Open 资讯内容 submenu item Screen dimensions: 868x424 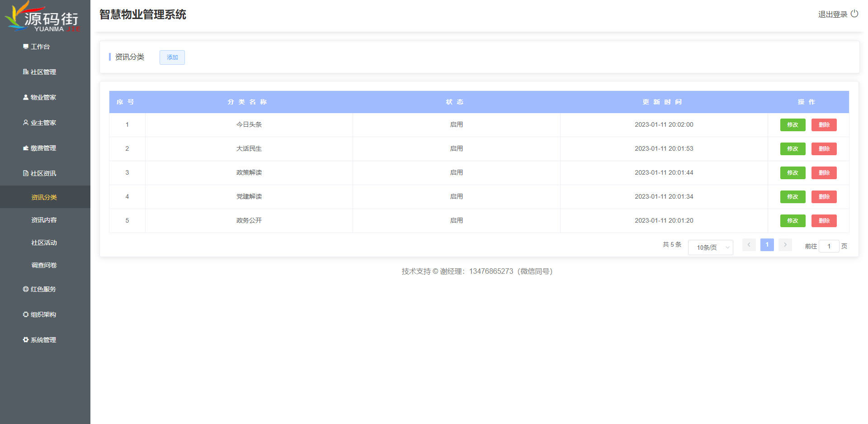click(x=44, y=220)
